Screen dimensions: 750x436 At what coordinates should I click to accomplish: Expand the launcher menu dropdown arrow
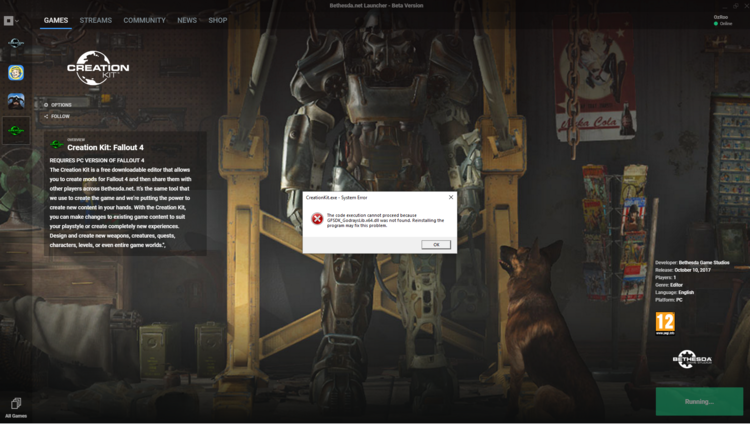[x=17, y=21]
